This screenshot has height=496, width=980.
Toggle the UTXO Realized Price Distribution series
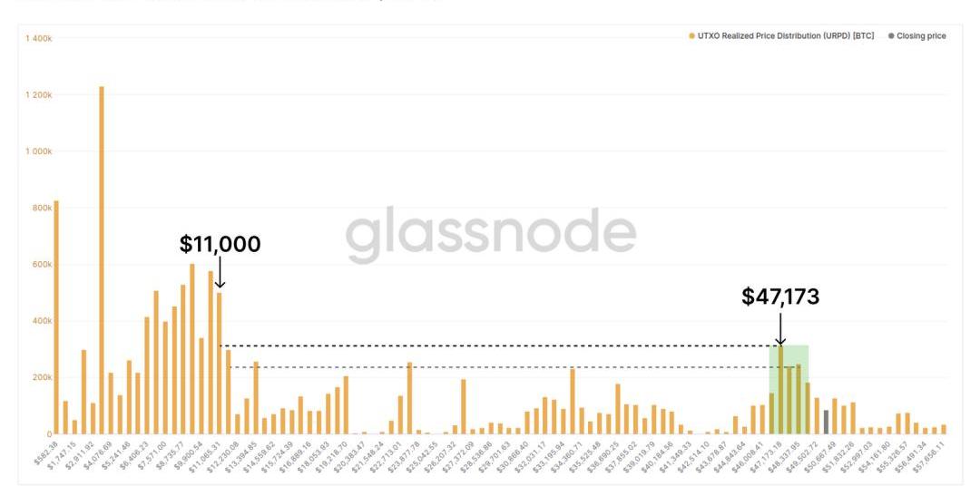point(786,36)
